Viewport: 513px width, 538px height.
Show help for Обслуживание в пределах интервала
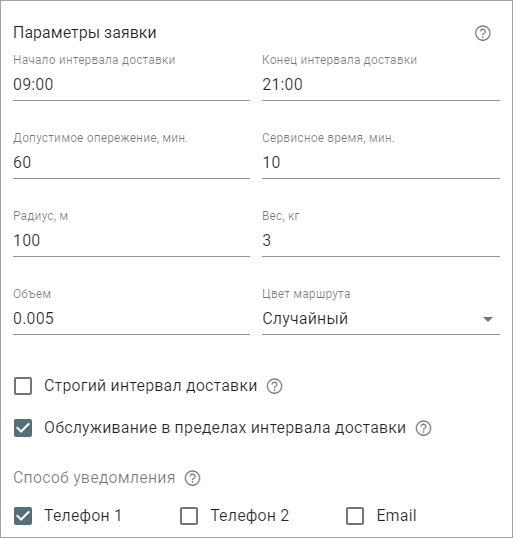pos(423,428)
